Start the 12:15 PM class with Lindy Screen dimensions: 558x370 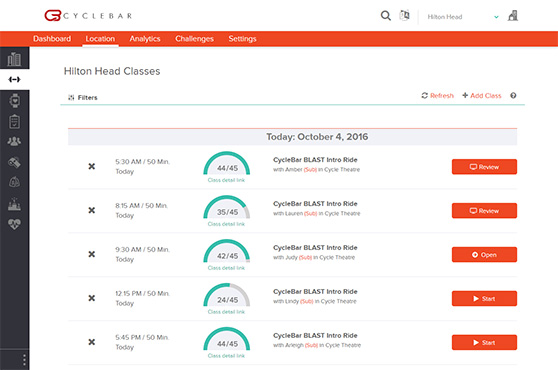[x=484, y=298]
